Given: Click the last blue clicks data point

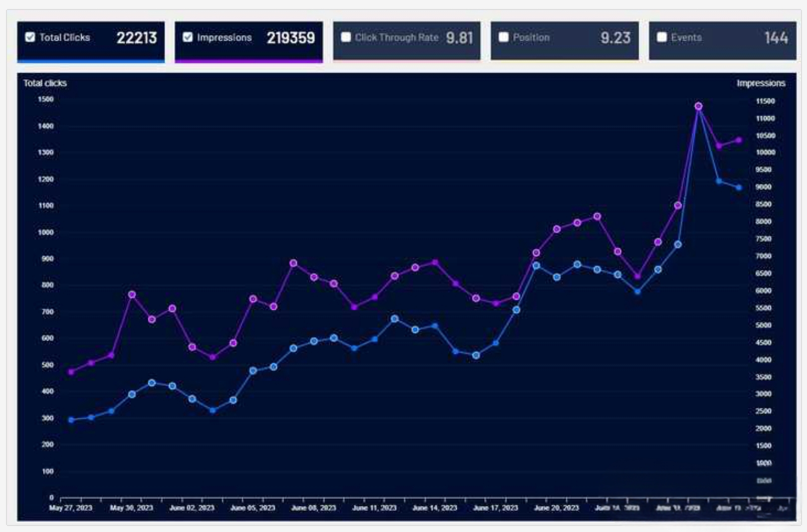Looking at the screenshot, I should coord(738,187).
